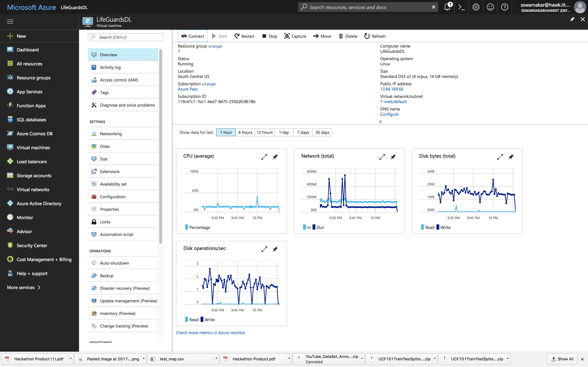Image resolution: width=588 pixels, height=367 pixels.
Task: Click the Restart VM button
Action: coord(244,36)
